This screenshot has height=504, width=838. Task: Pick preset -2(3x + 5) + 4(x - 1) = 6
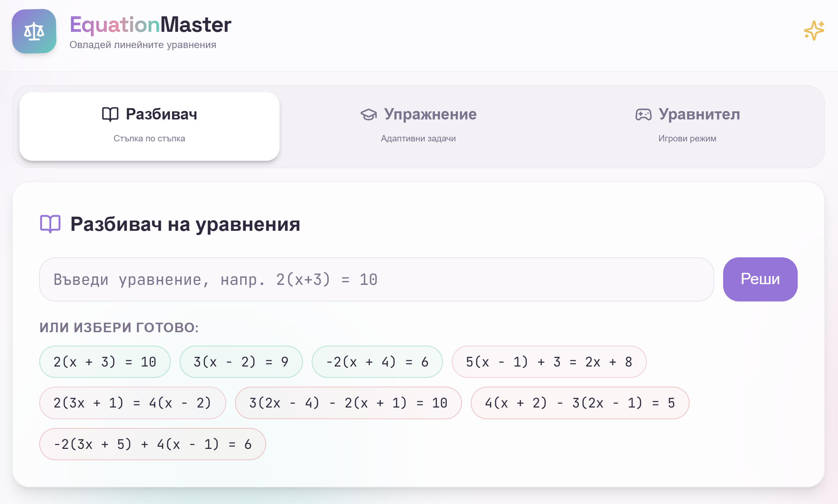click(152, 444)
